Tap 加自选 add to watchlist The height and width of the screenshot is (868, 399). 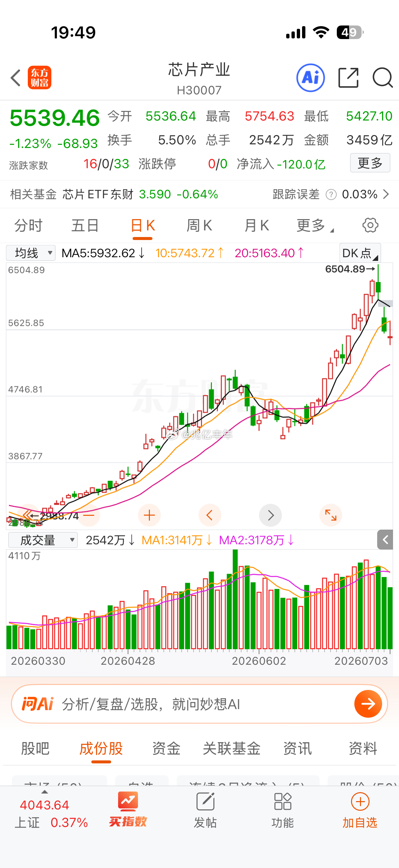coord(360,810)
